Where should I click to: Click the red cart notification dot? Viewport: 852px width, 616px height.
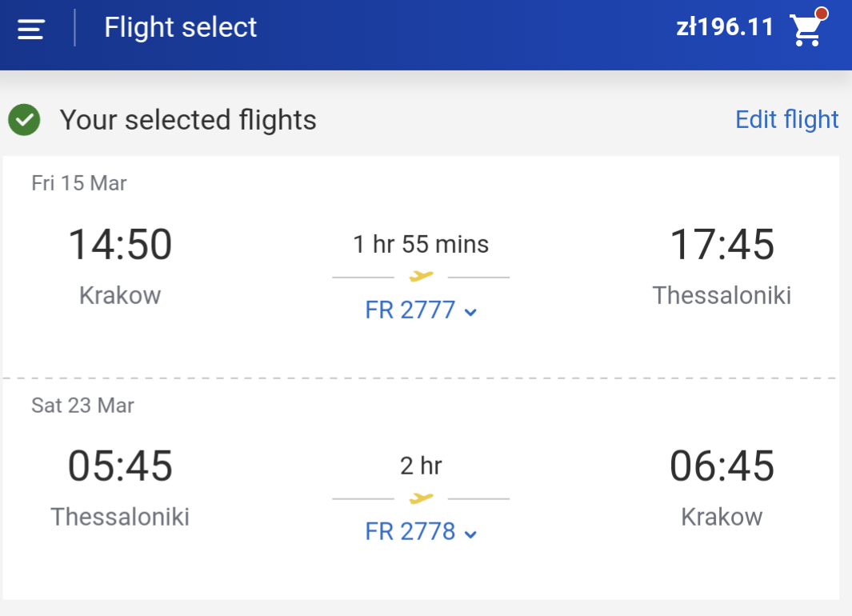tap(821, 13)
